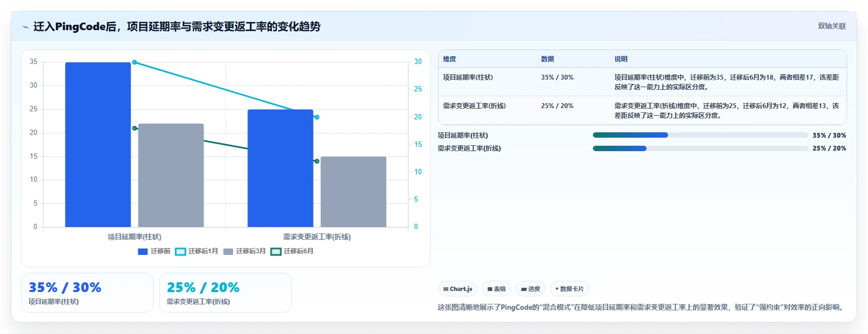Click the 需求变更返工率 description text in table
868x334 pixels.
coord(727,111)
